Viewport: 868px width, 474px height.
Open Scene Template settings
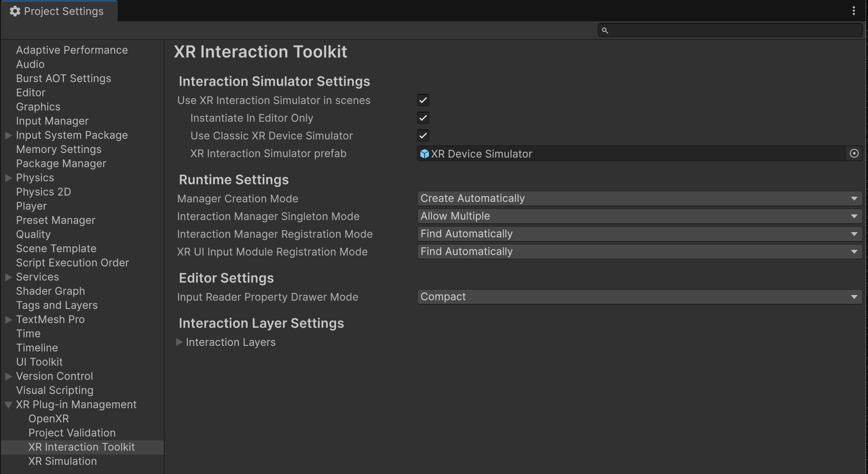(56, 249)
